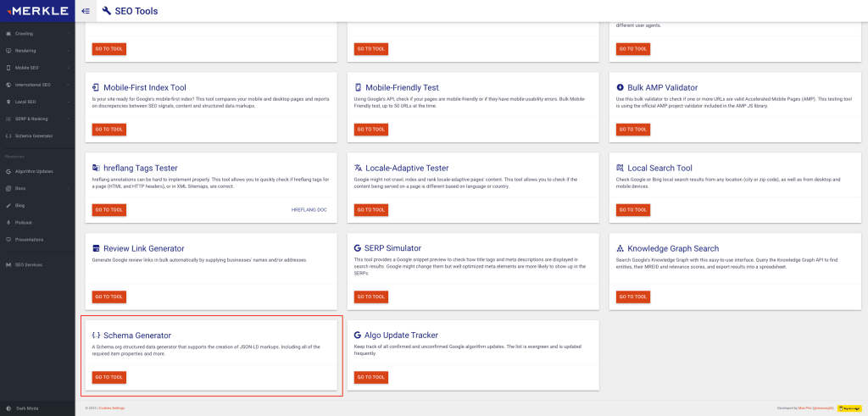Go to the Knowledge Graph Search tool
The width and height of the screenshot is (868, 416).
pos(633,297)
